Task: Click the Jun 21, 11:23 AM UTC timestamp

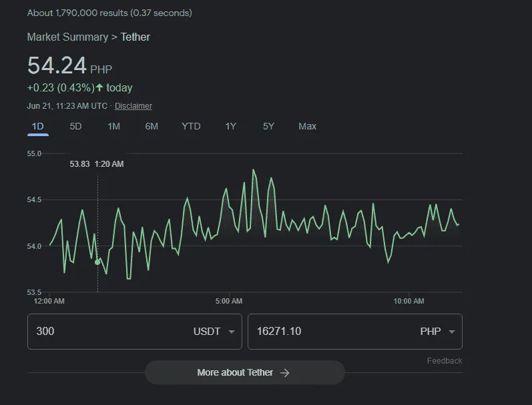Action: (x=67, y=106)
